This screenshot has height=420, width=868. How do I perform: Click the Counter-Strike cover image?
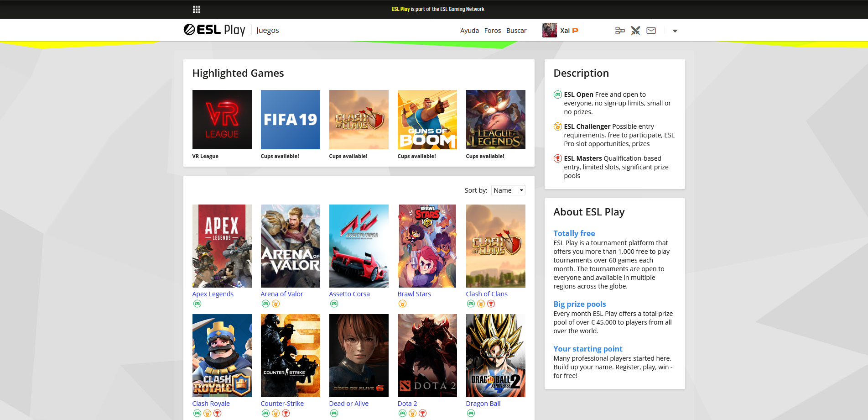click(x=291, y=356)
